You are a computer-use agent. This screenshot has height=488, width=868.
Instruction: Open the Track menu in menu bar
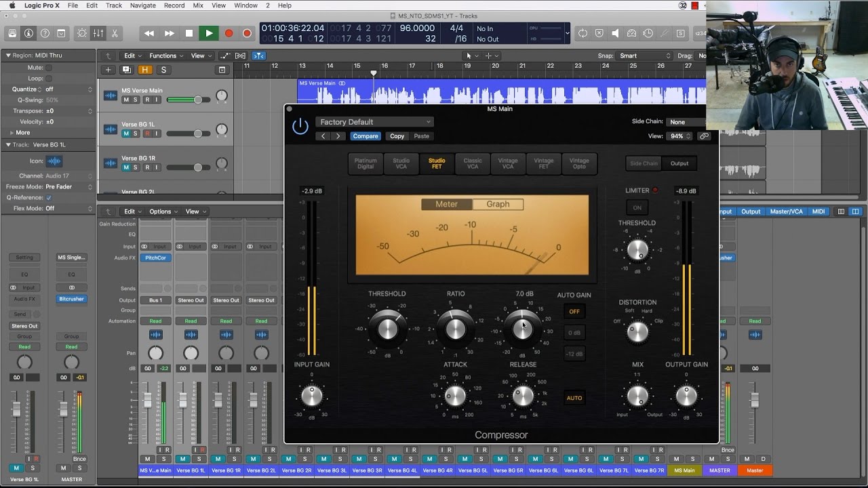click(x=114, y=5)
